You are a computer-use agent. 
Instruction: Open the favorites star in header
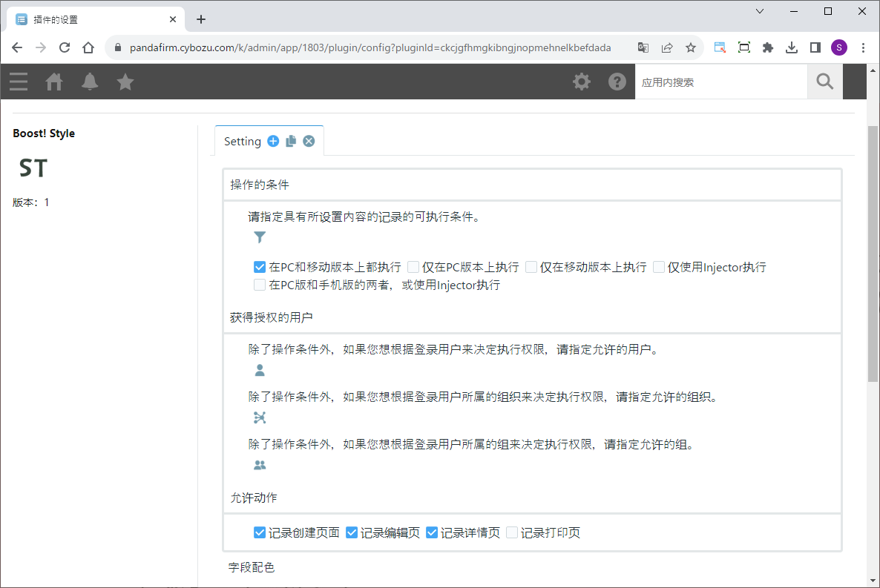click(x=125, y=82)
